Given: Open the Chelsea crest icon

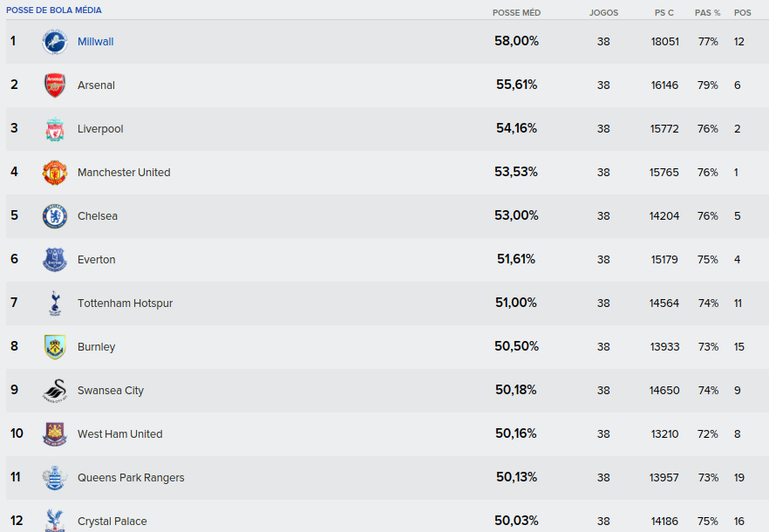Looking at the screenshot, I should [54, 216].
